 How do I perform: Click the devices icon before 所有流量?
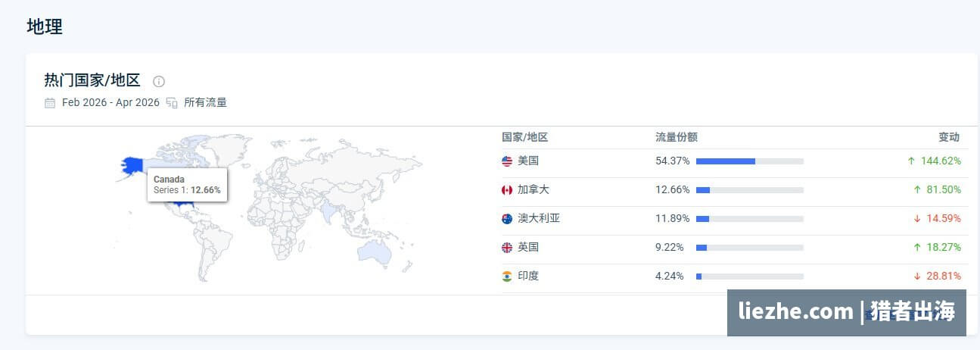pos(172,103)
